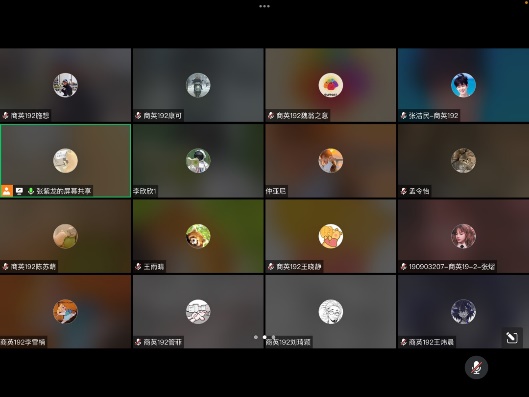Select muted mic icon in brain-avatar tile
Image resolution: width=529 pixels, height=397 pixels.
(x=271, y=116)
